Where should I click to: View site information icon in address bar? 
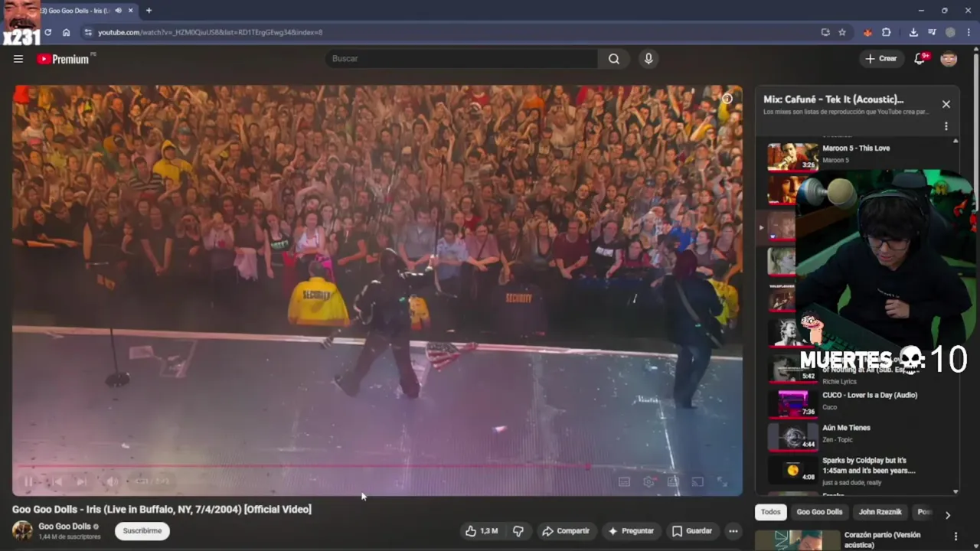(88, 32)
